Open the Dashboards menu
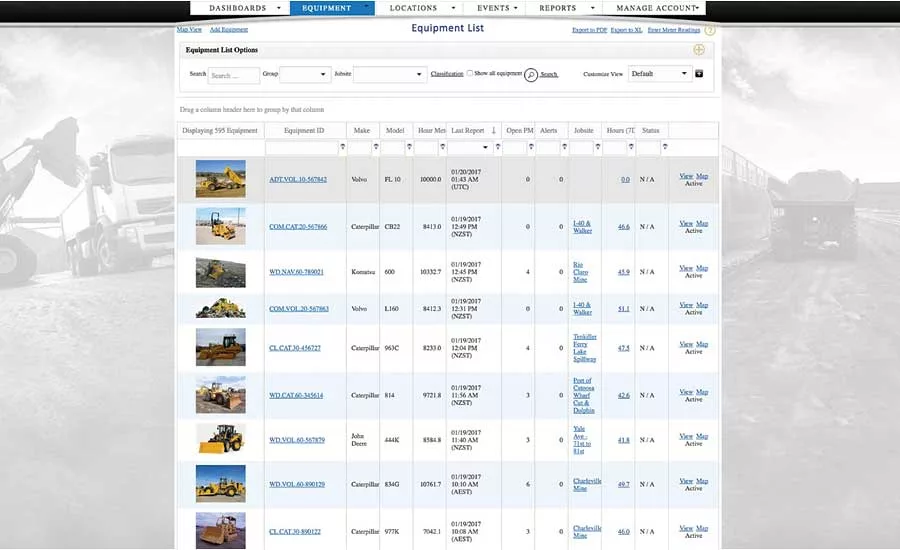This screenshot has height=550, width=900. click(238, 8)
